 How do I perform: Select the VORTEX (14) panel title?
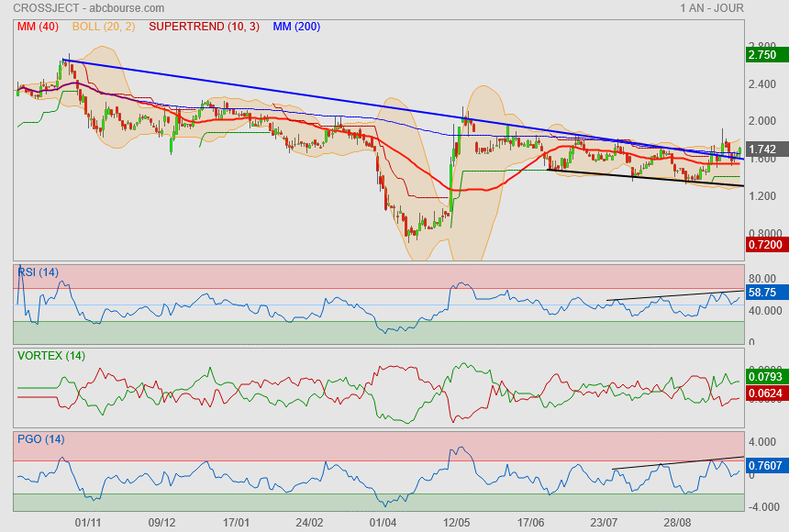click(x=51, y=355)
